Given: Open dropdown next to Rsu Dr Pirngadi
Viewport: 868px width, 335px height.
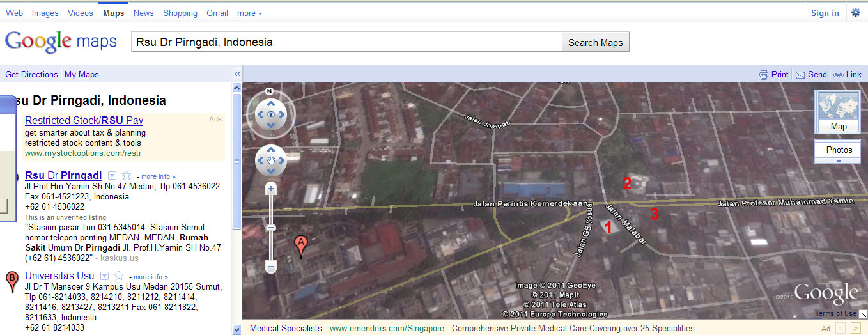Looking at the screenshot, I should (x=112, y=175).
